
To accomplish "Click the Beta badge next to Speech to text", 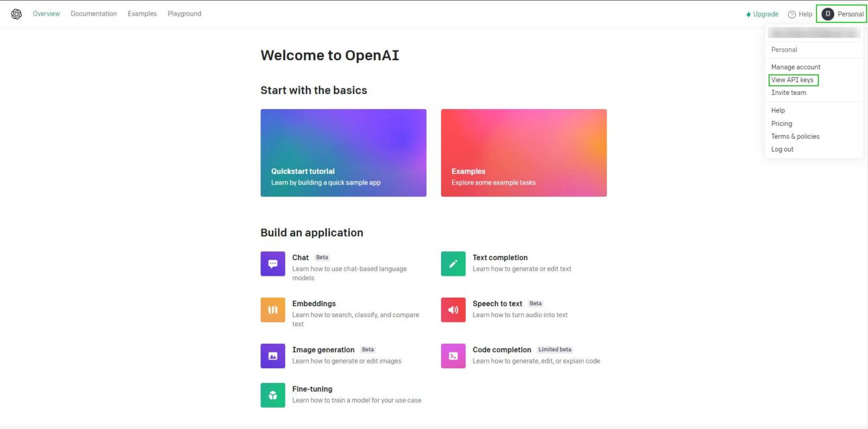I will [x=535, y=304].
